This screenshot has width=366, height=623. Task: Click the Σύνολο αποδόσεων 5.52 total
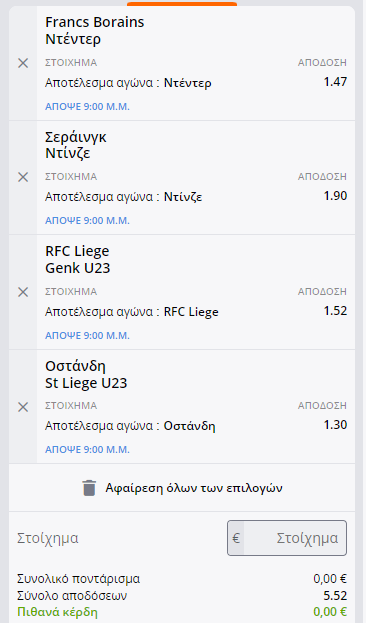(x=335, y=596)
